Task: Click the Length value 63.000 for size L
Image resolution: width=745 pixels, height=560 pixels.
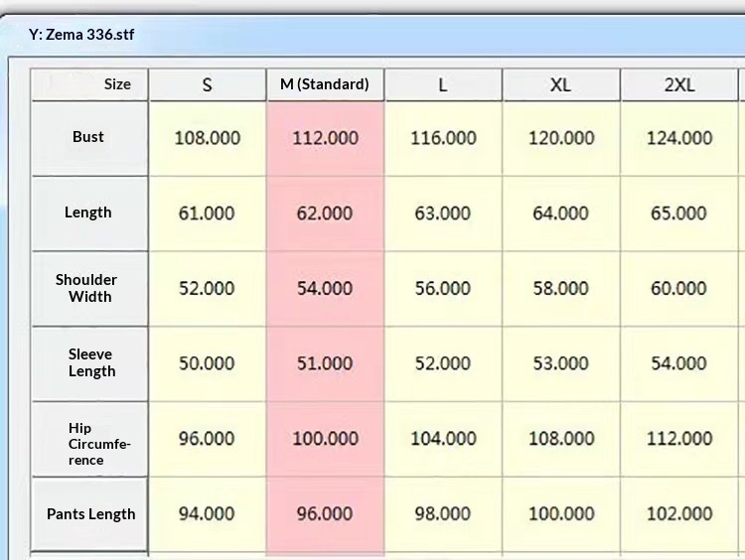Action: [x=443, y=213]
